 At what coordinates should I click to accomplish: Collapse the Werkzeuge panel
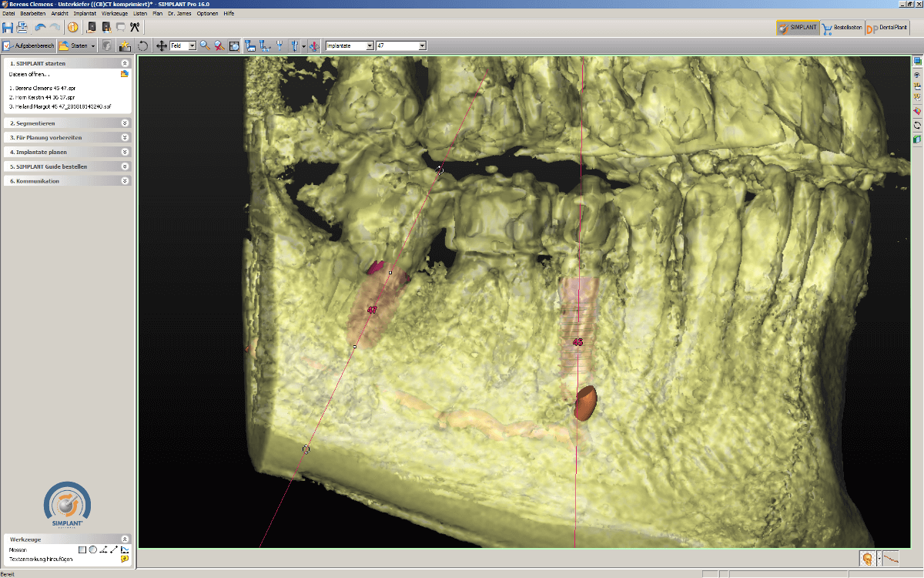click(x=125, y=539)
